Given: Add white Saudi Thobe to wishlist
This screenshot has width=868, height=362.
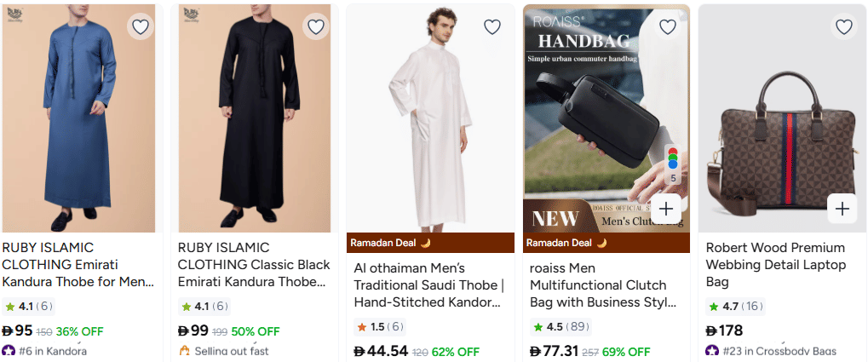Looking at the screenshot, I should coord(492,27).
